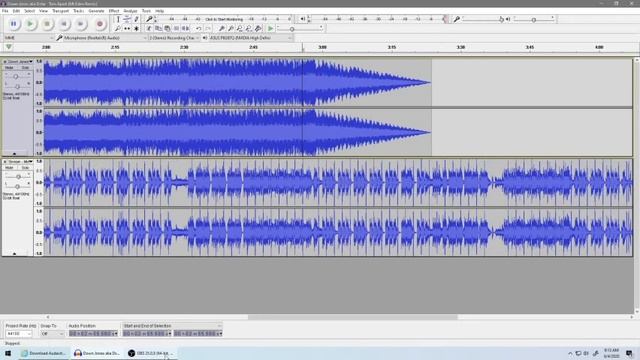Open the Effect menu
Screen dimensions: 640x360
click(x=114, y=11)
